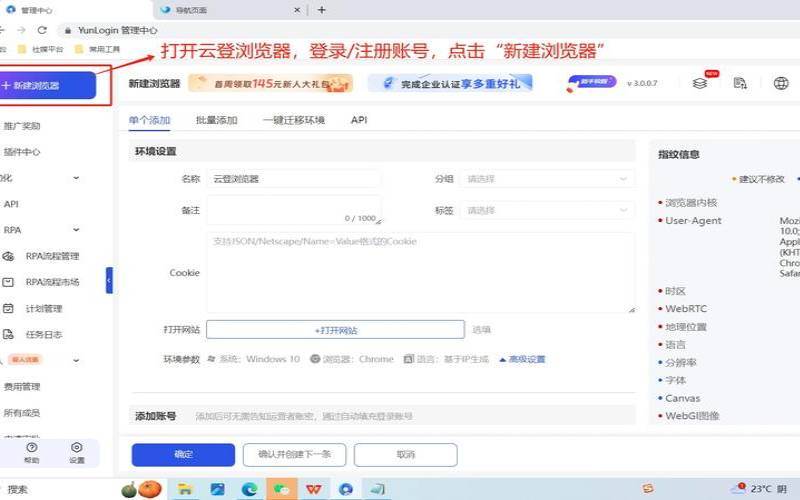Open the 社媒平台 bookmark folder
This screenshot has width=800, height=500.
[41, 49]
